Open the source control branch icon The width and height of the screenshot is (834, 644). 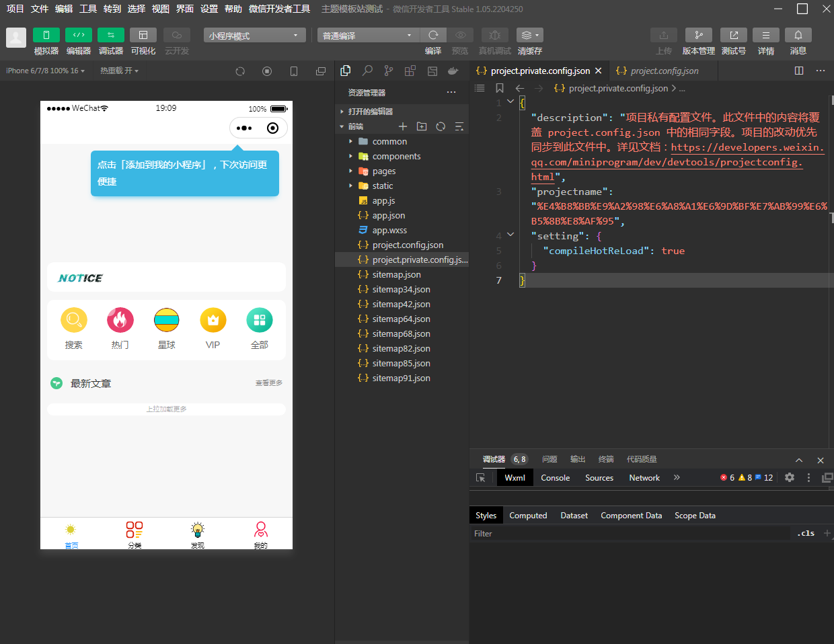(389, 71)
